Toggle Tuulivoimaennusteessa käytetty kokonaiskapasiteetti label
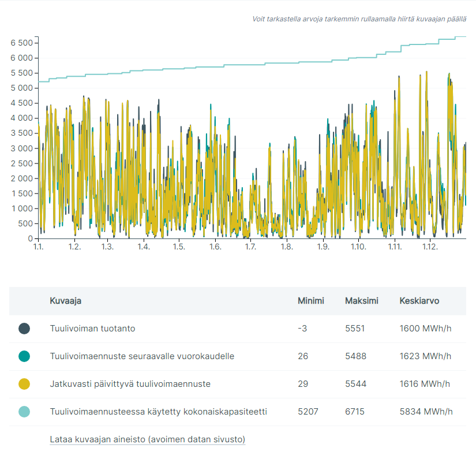The image size is (476, 455). point(158,412)
